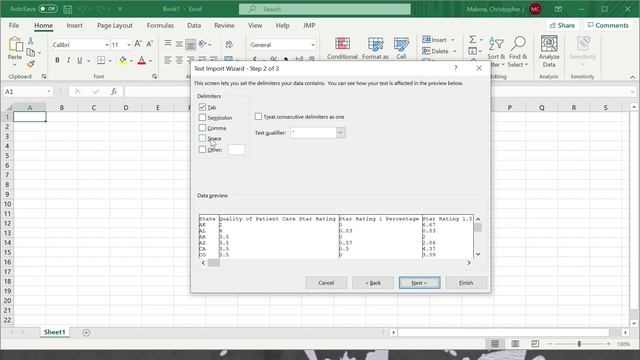The image size is (640, 360).
Task: Click the Wrap Text icon
Action: [x=229, y=44]
